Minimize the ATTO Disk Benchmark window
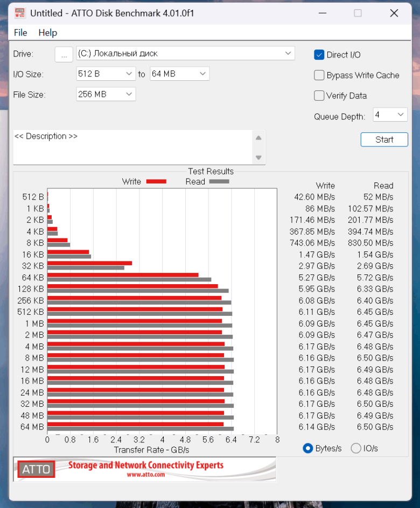The height and width of the screenshot is (508, 420). [323, 13]
